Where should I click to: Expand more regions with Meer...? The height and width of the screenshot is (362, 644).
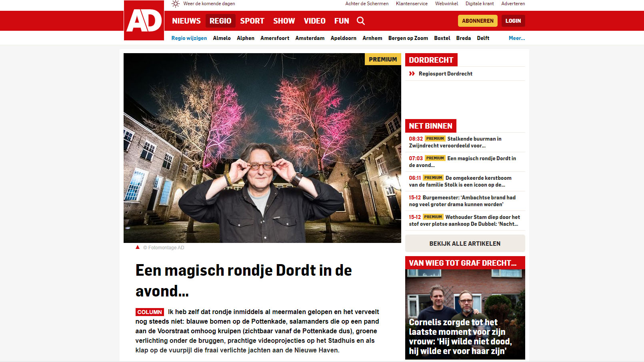point(517,38)
